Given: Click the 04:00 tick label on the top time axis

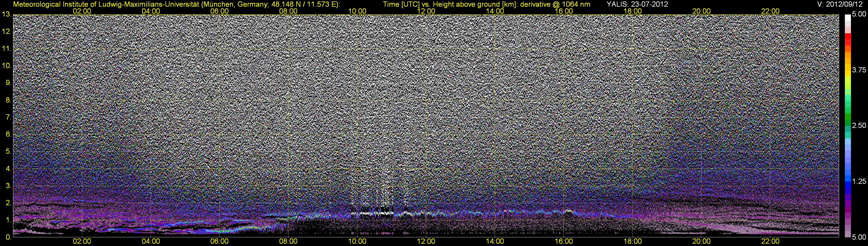Looking at the screenshot, I should pyautogui.click(x=151, y=11).
